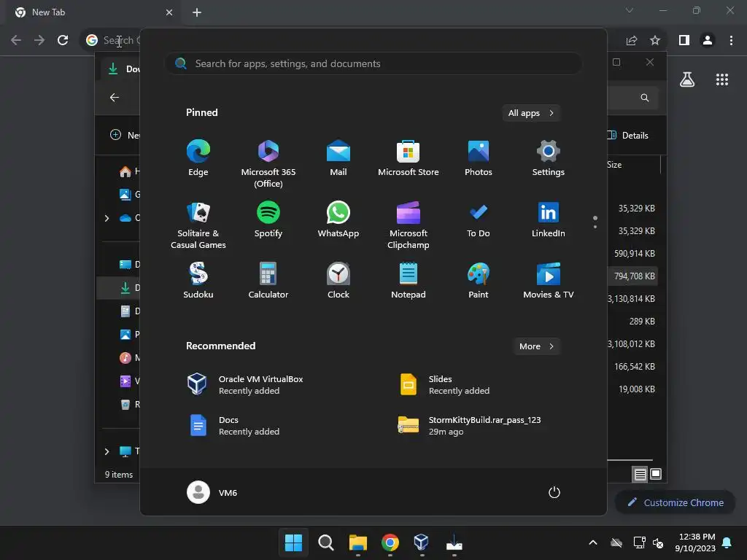Image resolution: width=747 pixels, height=560 pixels.
Task: Launch Notepad
Action: [x=409, y=281]
